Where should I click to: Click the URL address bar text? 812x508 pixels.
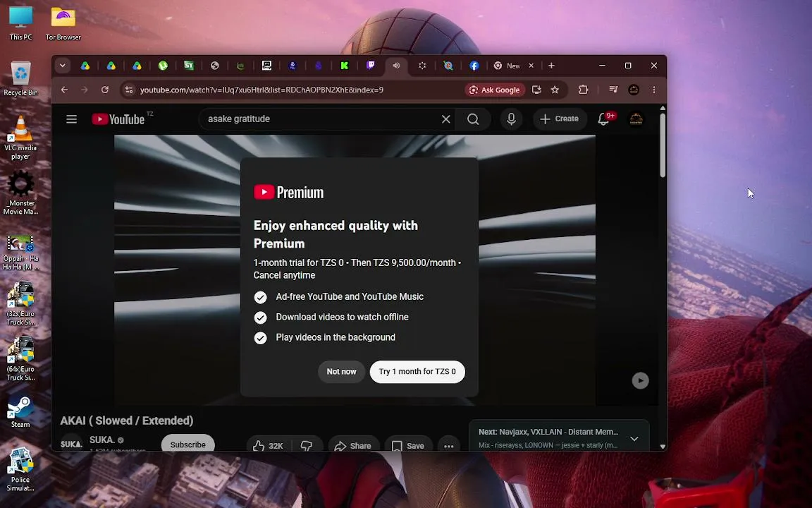click(262, 90)
